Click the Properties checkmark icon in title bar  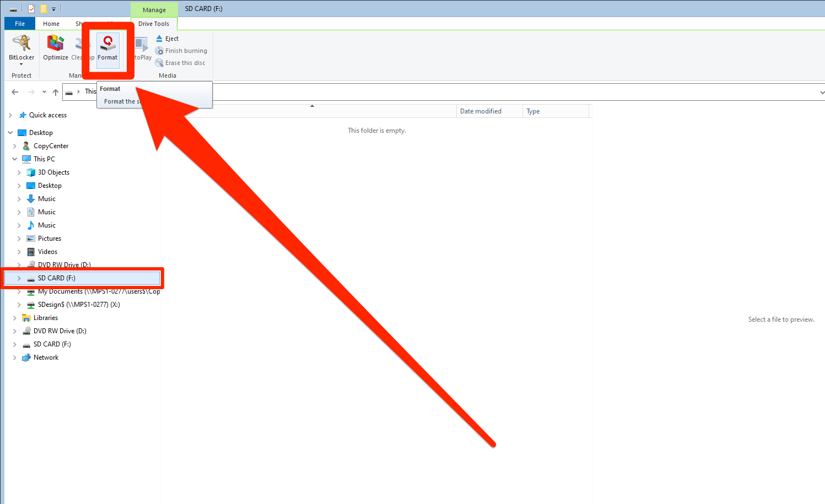coord(31,9)
